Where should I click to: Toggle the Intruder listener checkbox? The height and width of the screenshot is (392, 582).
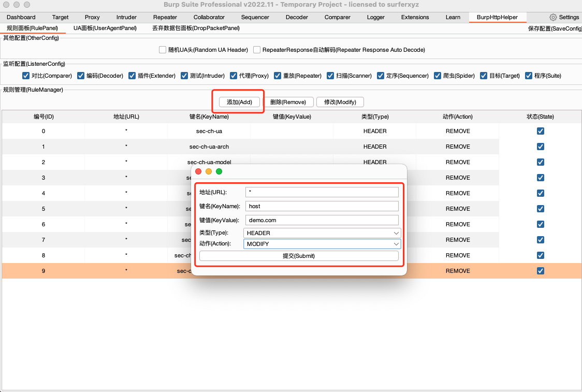pyautogui.click(x=184, y=76)
